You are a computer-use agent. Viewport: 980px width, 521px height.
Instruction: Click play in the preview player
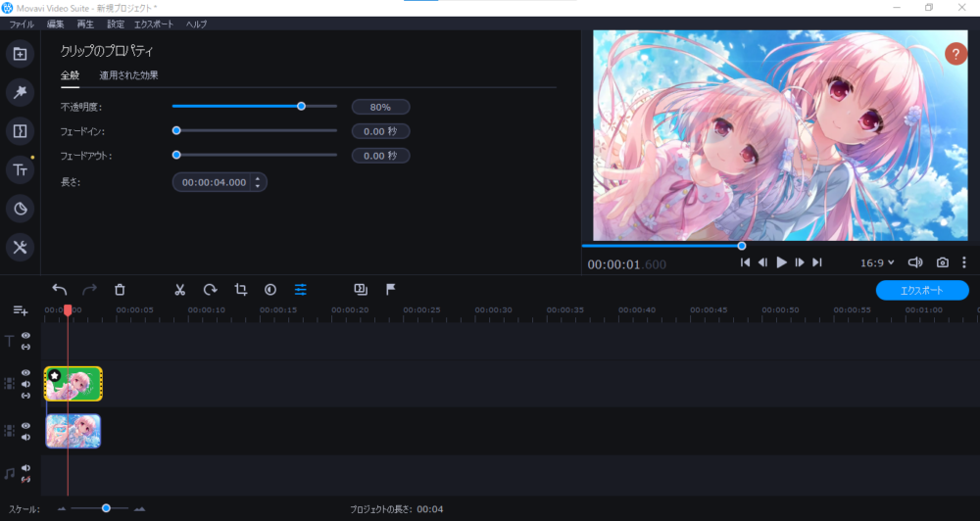[x=781, y=262]
